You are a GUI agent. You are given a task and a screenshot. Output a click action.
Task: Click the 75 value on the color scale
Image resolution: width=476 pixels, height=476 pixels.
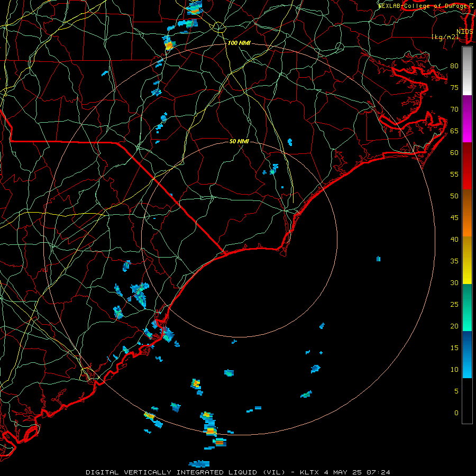[x=454, y=88]
